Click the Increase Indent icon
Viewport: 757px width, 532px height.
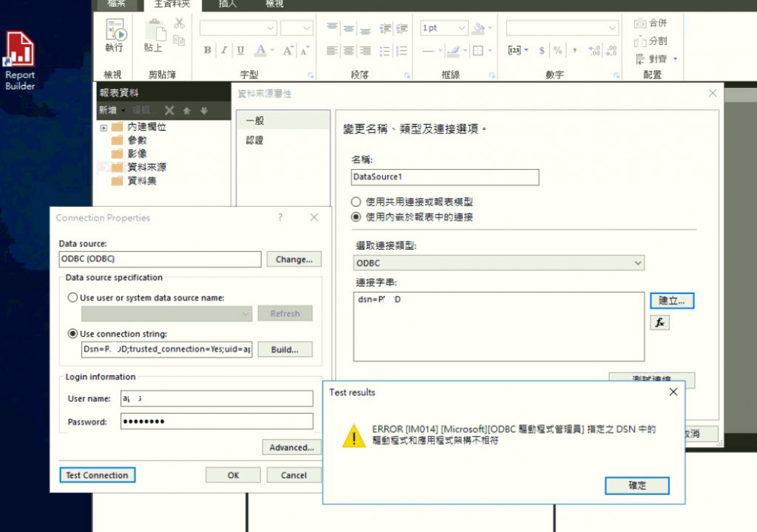click(401, 29)
